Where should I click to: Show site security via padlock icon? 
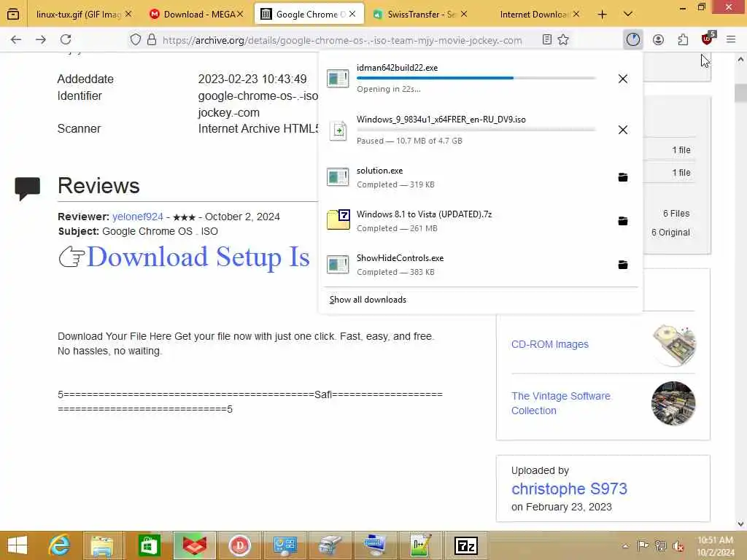pyautogui.click(x=152, y=39)
